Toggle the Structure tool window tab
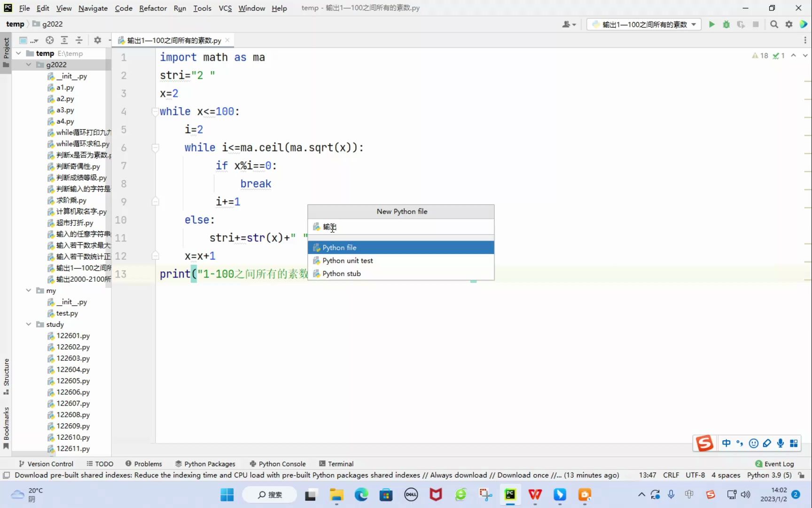 6,374
